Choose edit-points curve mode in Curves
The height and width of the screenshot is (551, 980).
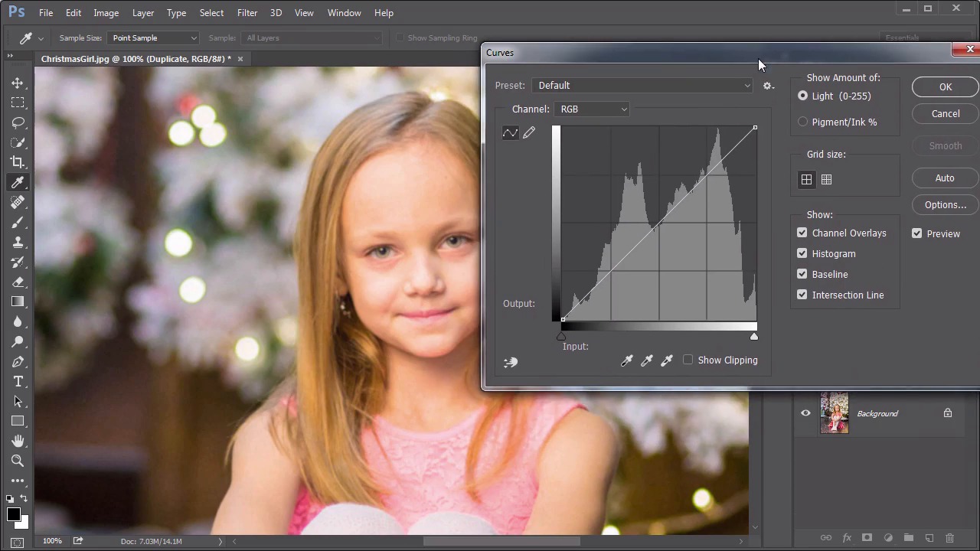[x=510, y=133]
